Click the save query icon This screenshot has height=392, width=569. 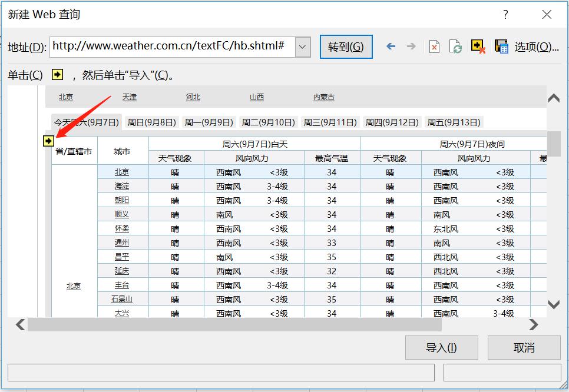501,46
